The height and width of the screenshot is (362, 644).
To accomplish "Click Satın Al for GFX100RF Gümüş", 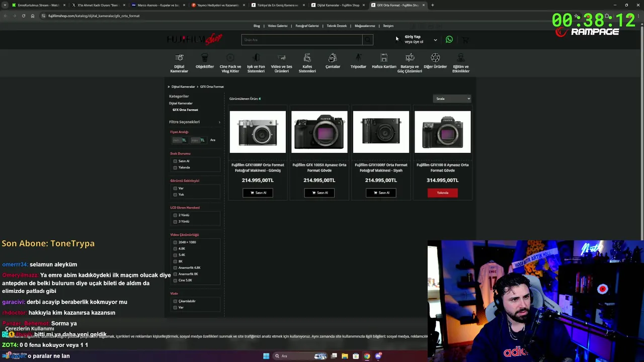I will click(258, 193).
